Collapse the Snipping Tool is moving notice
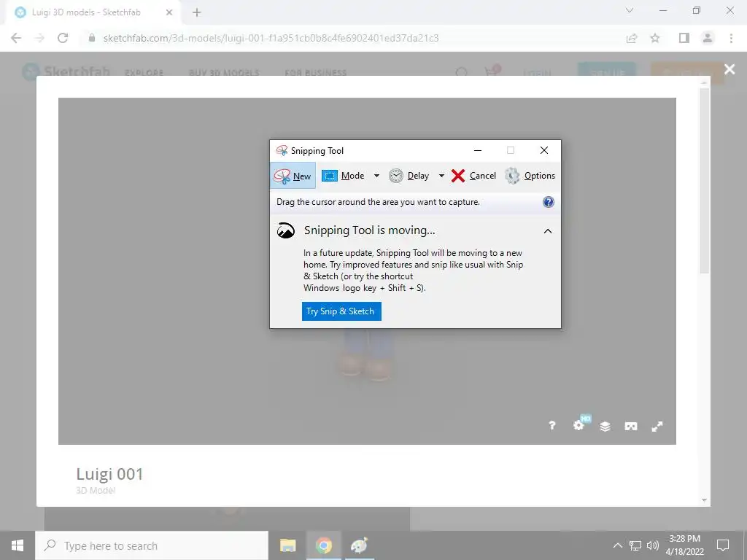This screenshot has height=560, width=747. [x=548, y=231]
